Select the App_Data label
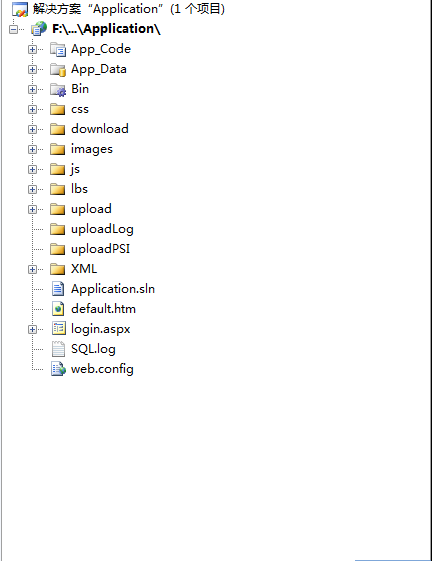This screenshot has height=561, width=432. pyautogui.click(x=99, y=69)
